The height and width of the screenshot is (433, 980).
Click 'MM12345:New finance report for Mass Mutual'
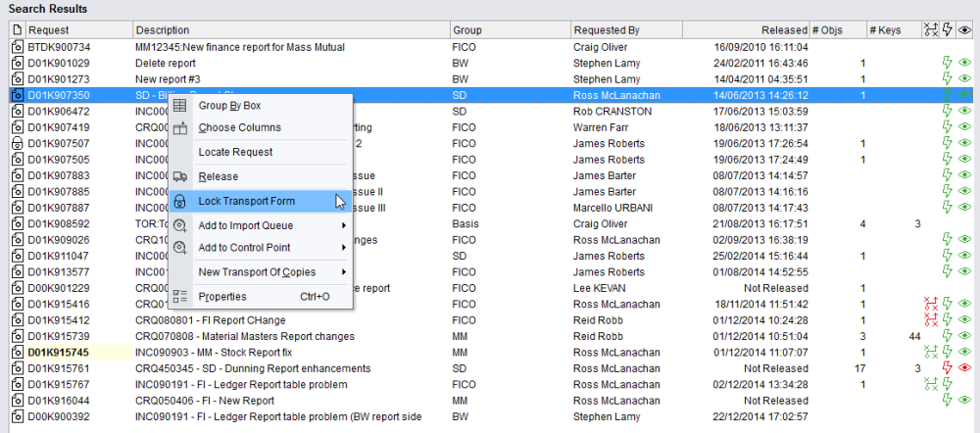(240, 47)
